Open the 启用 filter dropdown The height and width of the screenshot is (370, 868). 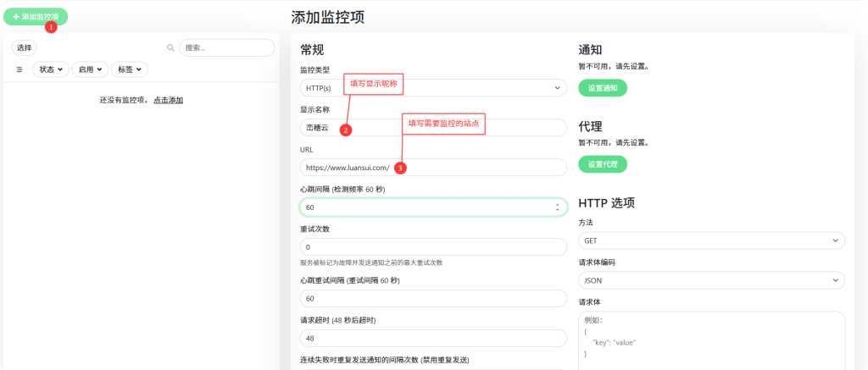[90, 69]
